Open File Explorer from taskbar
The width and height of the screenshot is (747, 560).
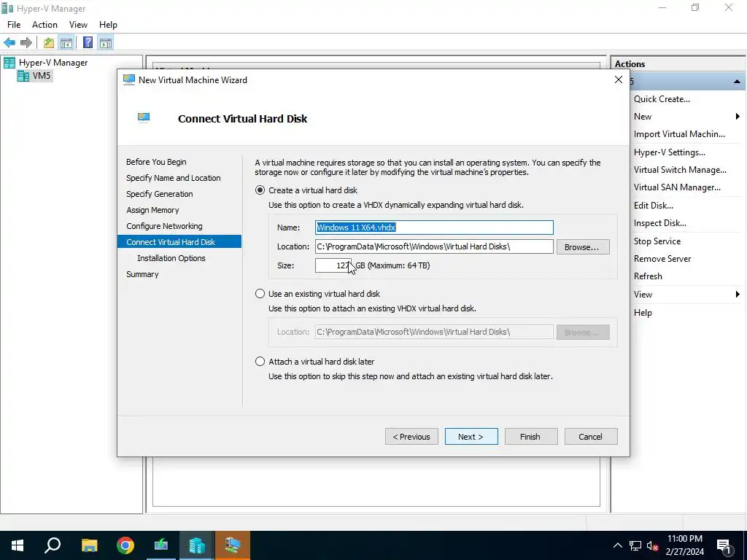[89, 545]
